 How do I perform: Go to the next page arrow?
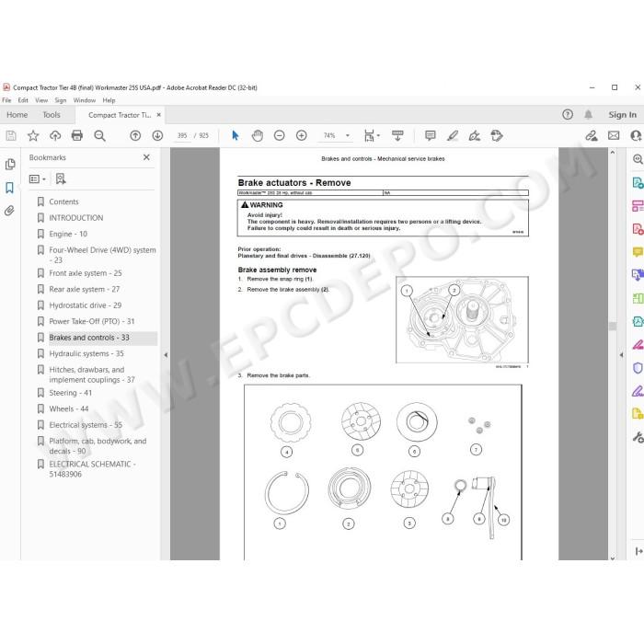coord(157,135)
